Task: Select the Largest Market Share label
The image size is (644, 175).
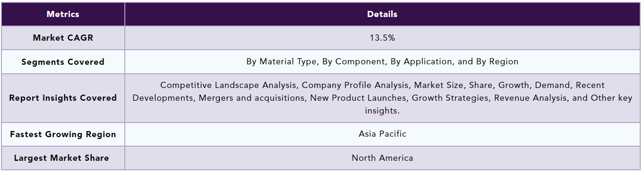Action: (61, 158)
